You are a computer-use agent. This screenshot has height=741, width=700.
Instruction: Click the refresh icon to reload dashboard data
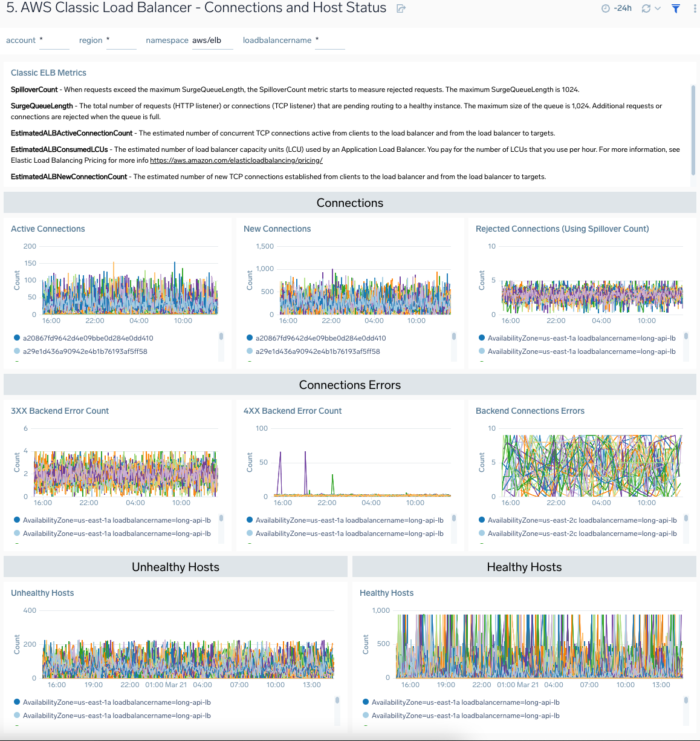click(x=646, y=8)
